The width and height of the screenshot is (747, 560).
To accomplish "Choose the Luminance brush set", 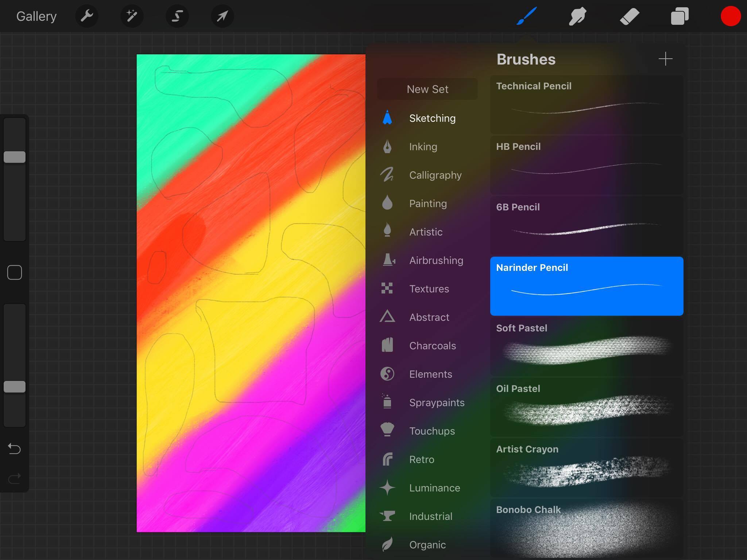I will point(427,488).
